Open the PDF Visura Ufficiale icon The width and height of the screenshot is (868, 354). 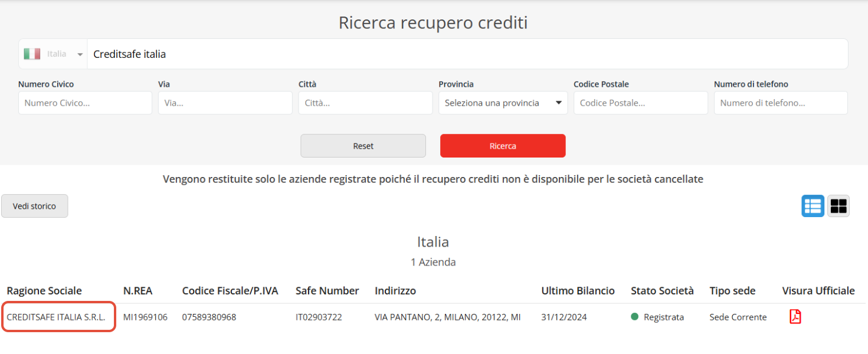[795, 317]
